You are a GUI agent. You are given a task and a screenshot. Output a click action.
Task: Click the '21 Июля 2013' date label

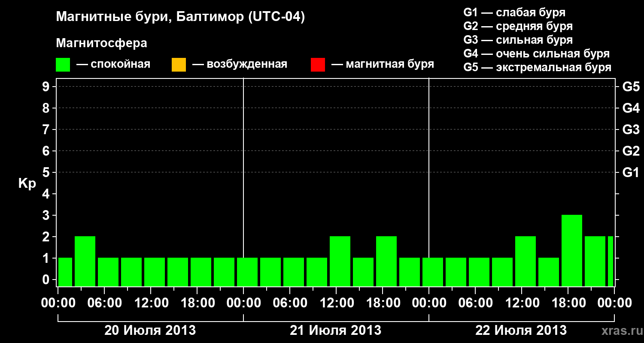pyautogui.click(x=336, y=331)
